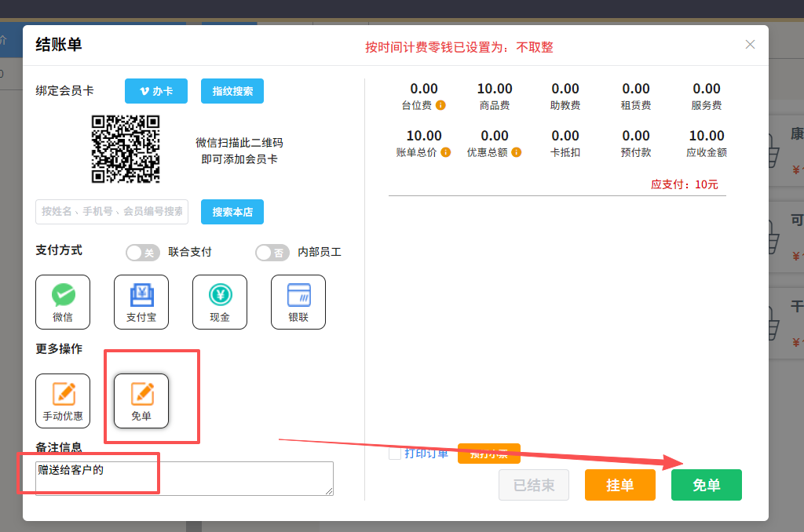This screenshot has height=532, width=804.
Task: Click the member search input field
Action: coord(111,212)
